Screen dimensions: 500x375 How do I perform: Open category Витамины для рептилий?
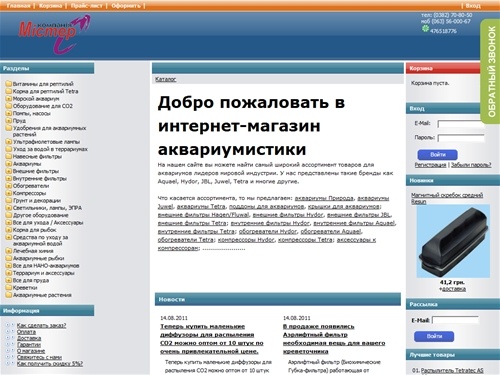pos(43,84)
